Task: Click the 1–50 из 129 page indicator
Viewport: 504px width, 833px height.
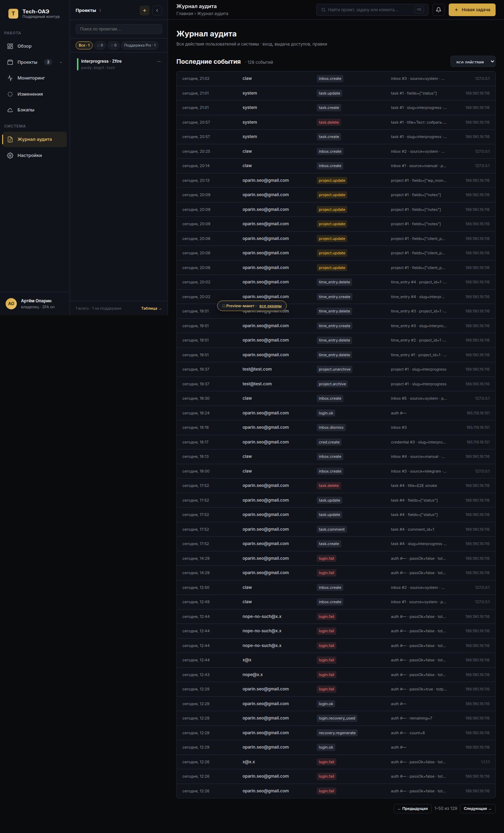Action: 446,808
